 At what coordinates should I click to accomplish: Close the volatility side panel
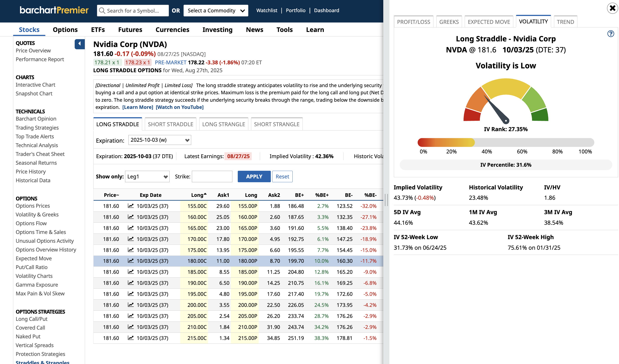coord(612,8)
